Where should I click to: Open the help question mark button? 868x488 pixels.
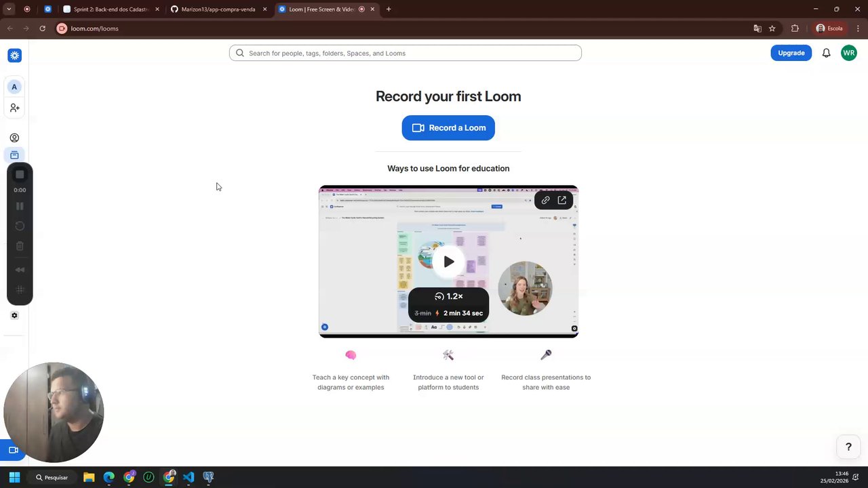pos(848,447)
